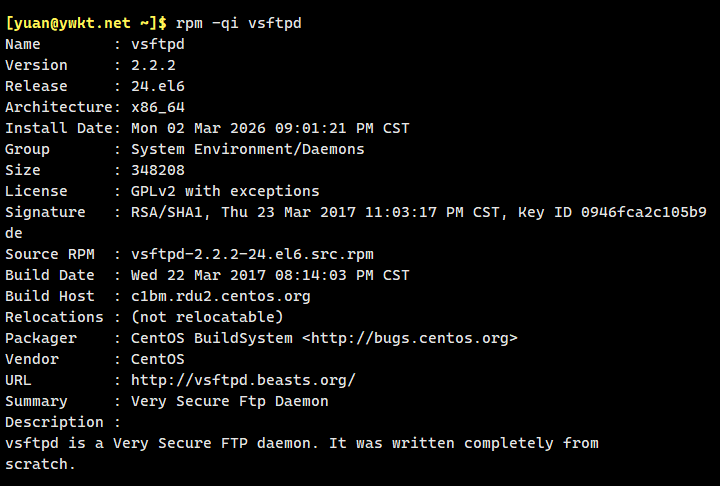This screenshot has height=486, width=720.
Task: Select the version number 2.2.2
Action: point(153,65)
